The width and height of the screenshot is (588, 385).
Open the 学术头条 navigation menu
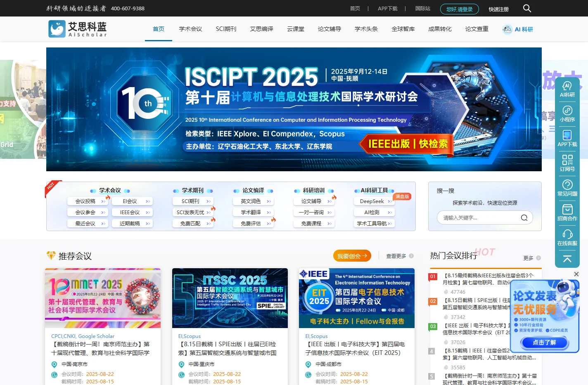click(x=366, y=29)
